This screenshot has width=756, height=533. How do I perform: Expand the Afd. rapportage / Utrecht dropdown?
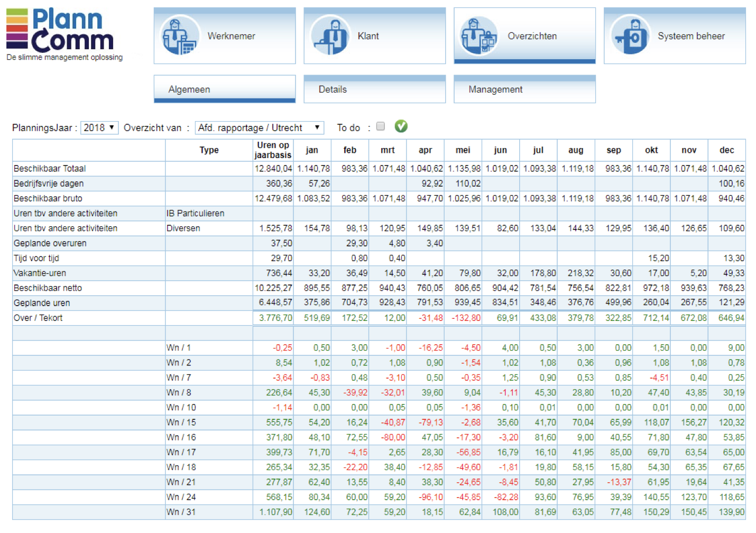click(x=259, y=128)
